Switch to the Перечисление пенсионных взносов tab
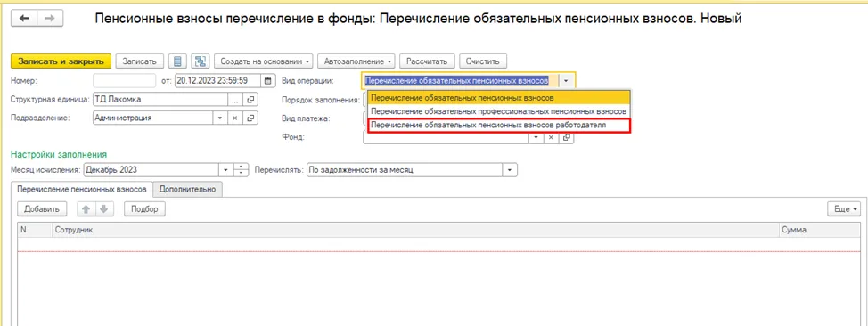 pos(83,190)
